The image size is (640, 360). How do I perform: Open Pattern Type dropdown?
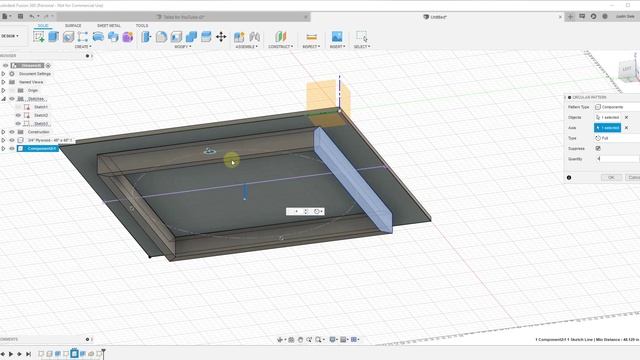tap(617, 107)
